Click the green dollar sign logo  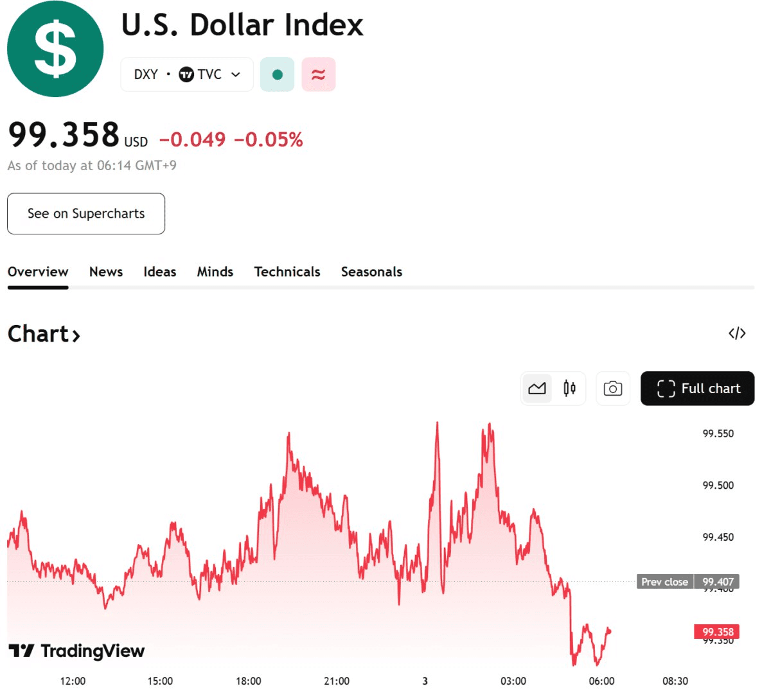tap(55, 49)
